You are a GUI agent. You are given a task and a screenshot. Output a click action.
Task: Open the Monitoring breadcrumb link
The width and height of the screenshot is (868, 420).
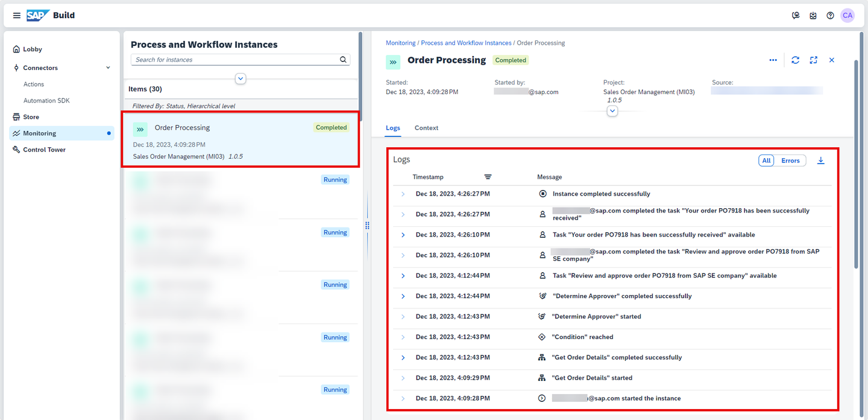point(400,43)
